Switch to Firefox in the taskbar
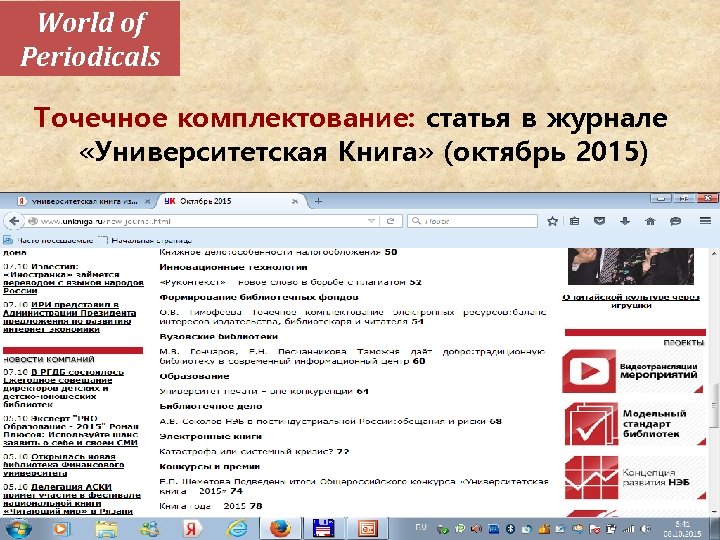720x540 pixels. 281,529
